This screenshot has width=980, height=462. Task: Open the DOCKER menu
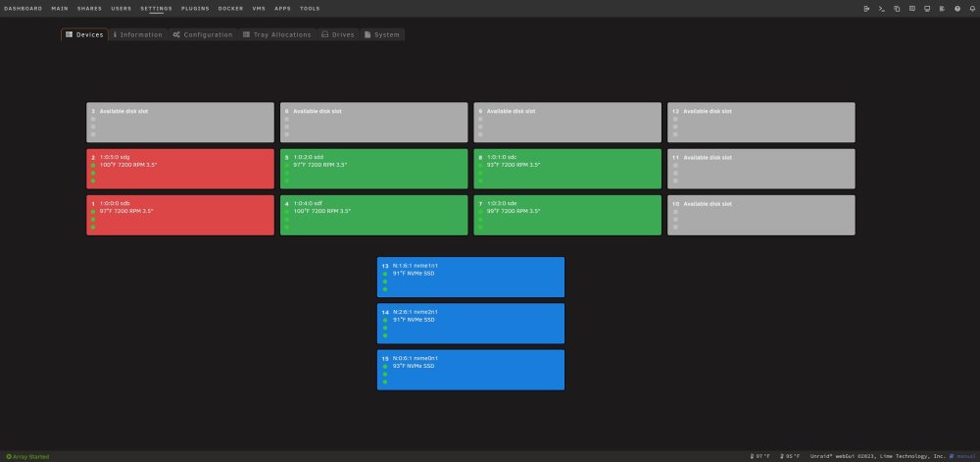[230, 9]
